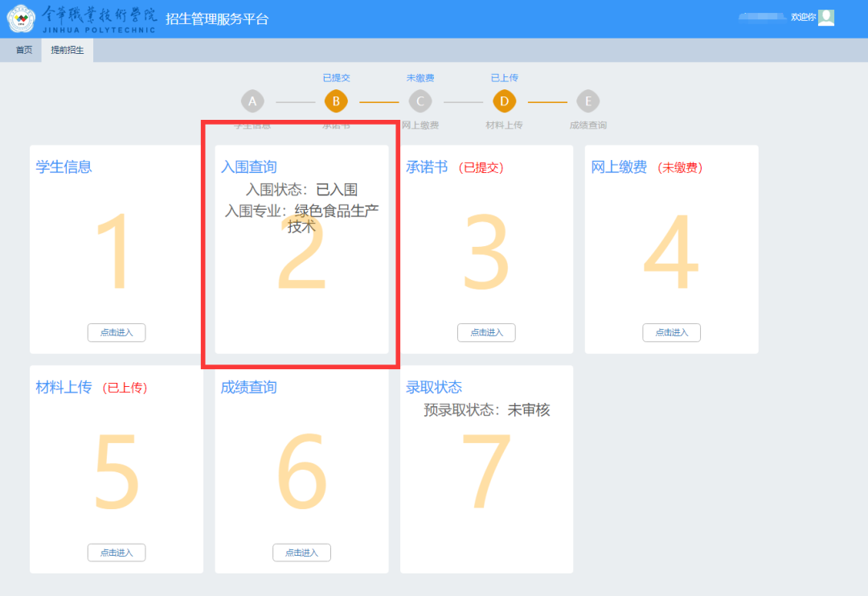Click the Jinhua Polytechnic logo icon
This screenshot has height=596, width=868.
point(21,18)
